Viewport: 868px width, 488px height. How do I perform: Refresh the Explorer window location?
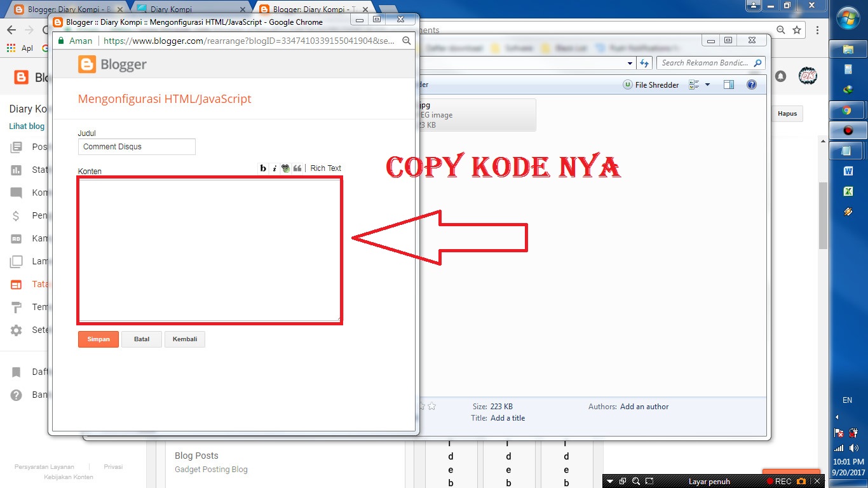(x=645, y=63)
